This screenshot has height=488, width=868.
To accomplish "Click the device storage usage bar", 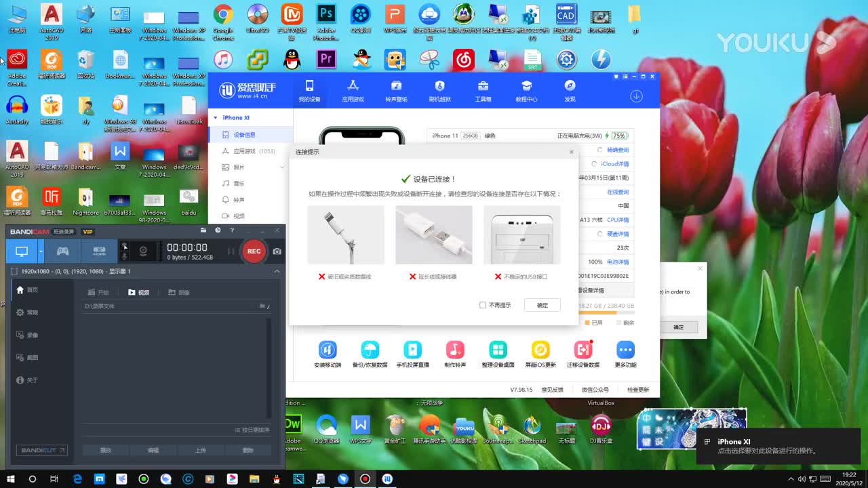I will [607, 312].
